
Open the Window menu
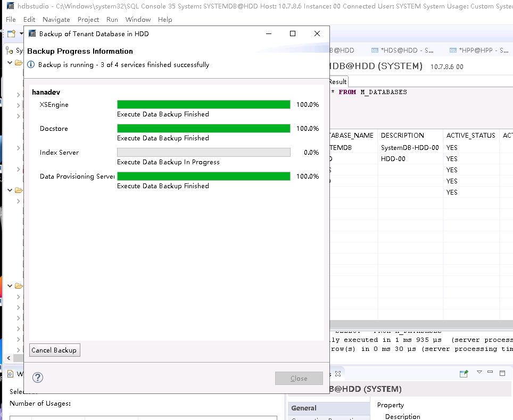pyautogui.click(x=138, y=20)
